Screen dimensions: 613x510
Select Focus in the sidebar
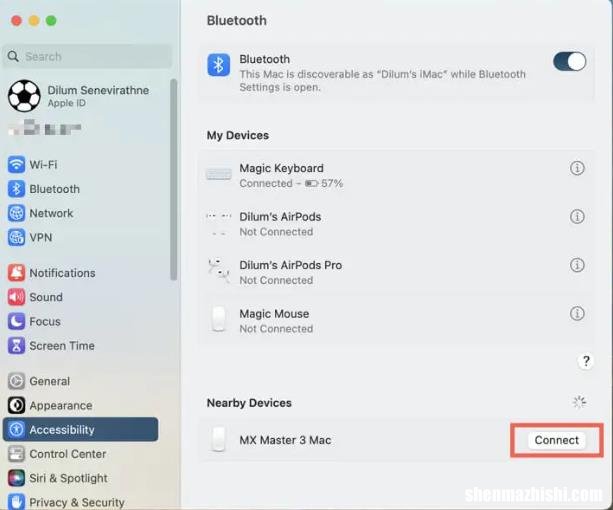[x=45, y=321]
